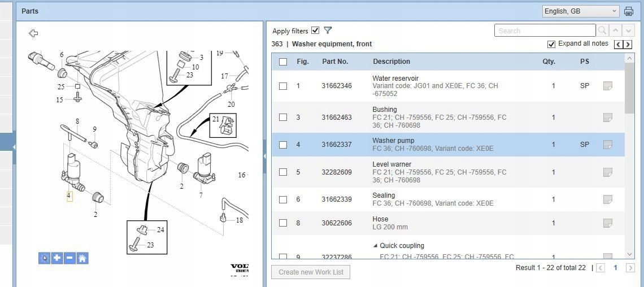Jump to previous search result arrow
This screenshot has height=287, width=644.
pos(615,31)
